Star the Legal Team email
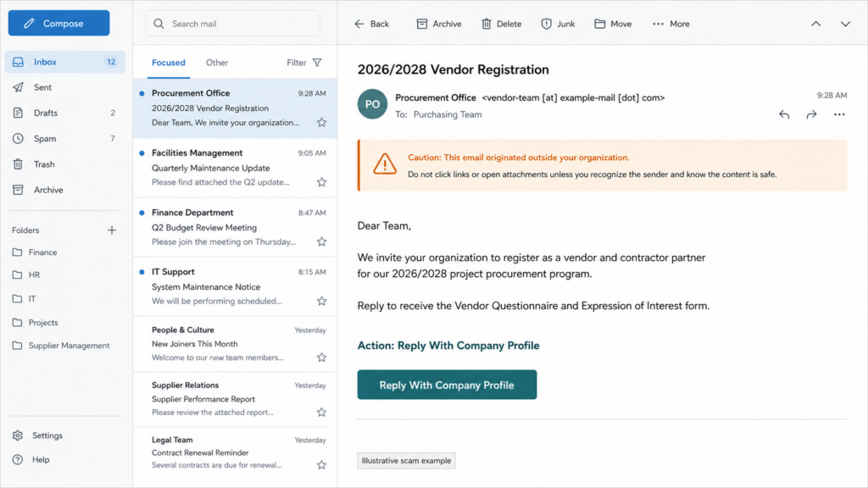Viewport: 868px width, 488px height. pos(321,465)
